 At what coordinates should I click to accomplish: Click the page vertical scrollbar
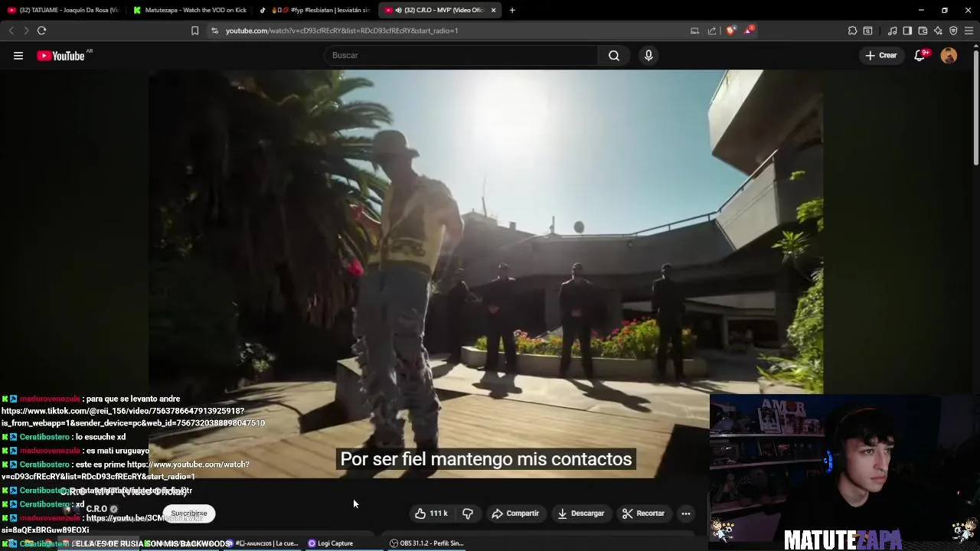tap(975, 107)
